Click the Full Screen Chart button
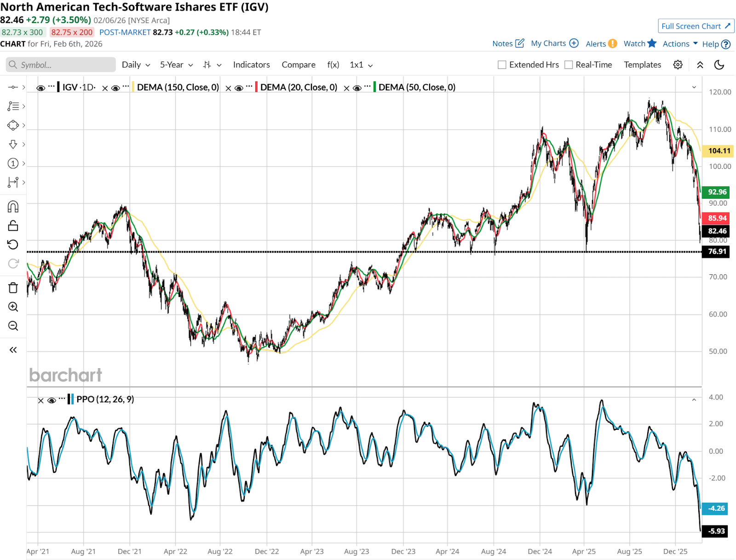736x560 pixels. click(696, 26)
